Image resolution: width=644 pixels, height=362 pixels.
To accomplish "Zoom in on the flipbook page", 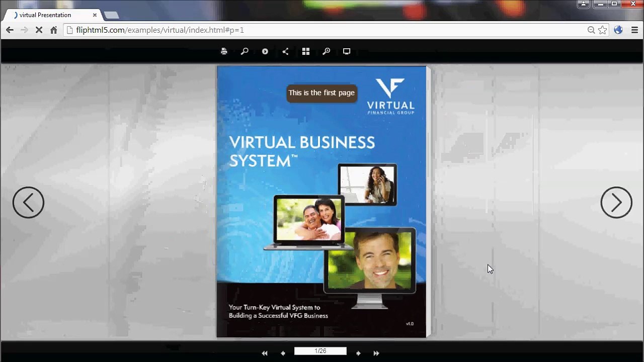I will tap(326, 51).
